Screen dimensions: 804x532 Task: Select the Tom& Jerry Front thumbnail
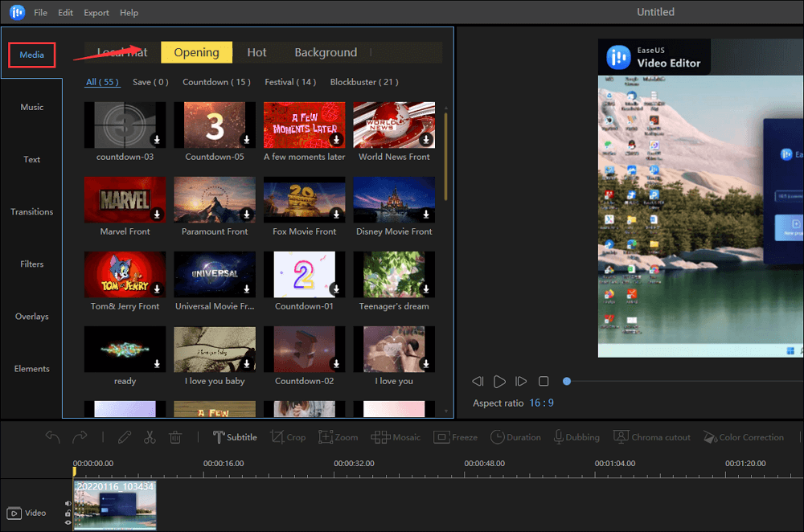[x=125, y=274]
